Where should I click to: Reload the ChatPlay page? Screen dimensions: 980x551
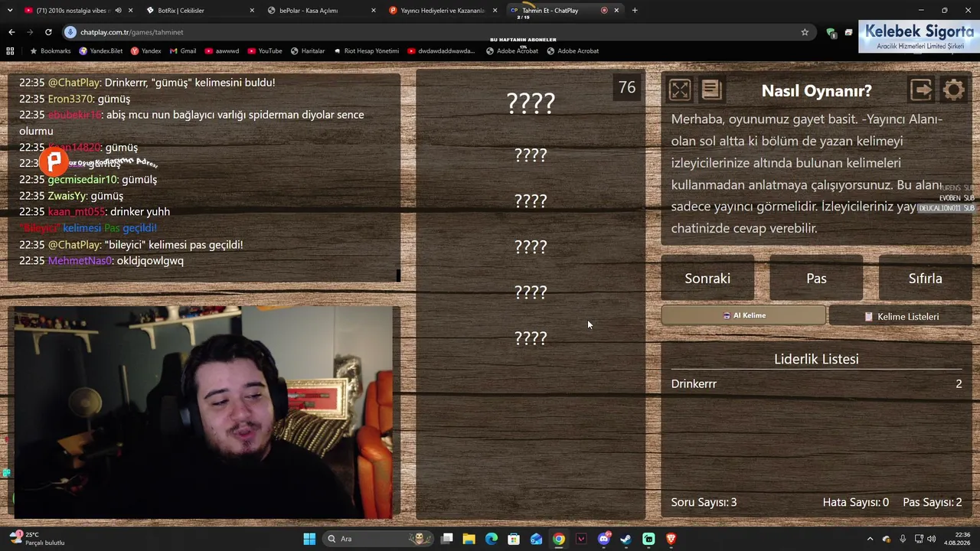48,32
